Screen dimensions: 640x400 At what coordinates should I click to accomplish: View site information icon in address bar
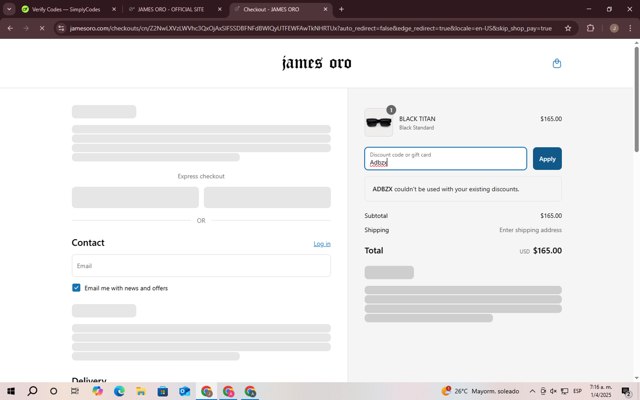coord(61,28)
